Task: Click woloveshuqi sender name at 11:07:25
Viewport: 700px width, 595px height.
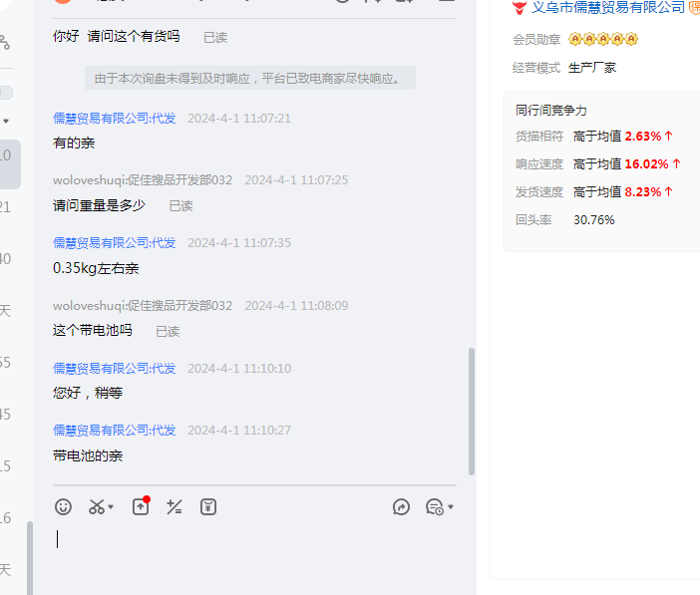Action: point(143,180)
